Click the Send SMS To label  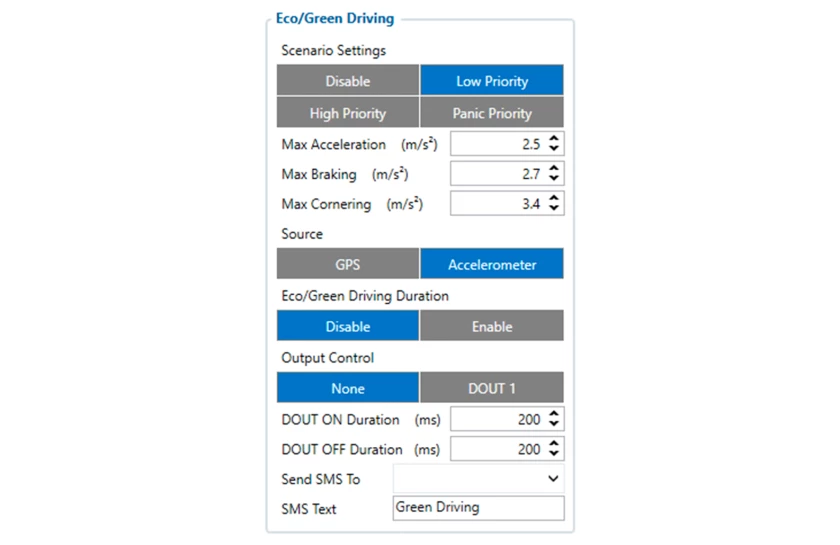320,479
